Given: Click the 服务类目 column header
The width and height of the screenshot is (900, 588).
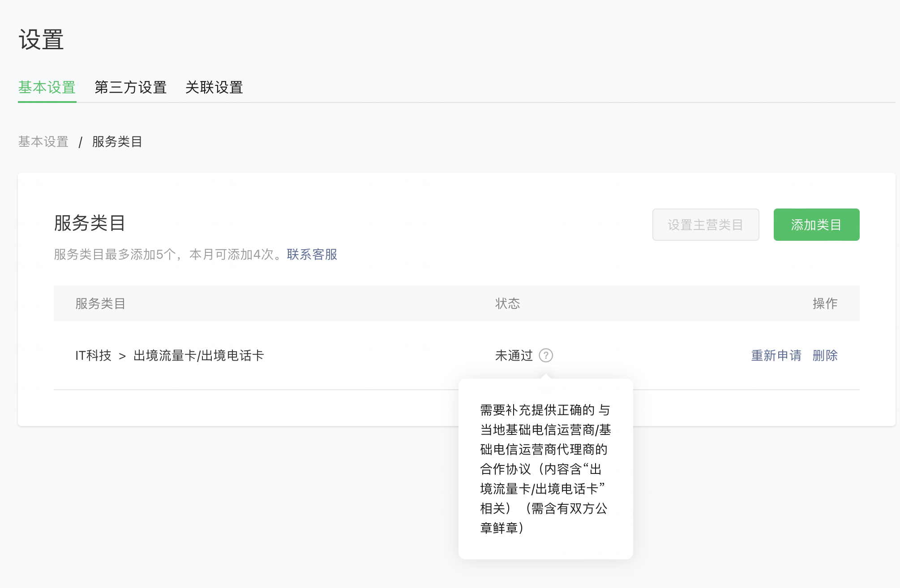Looking at the screenshot, I should point(100,303).
